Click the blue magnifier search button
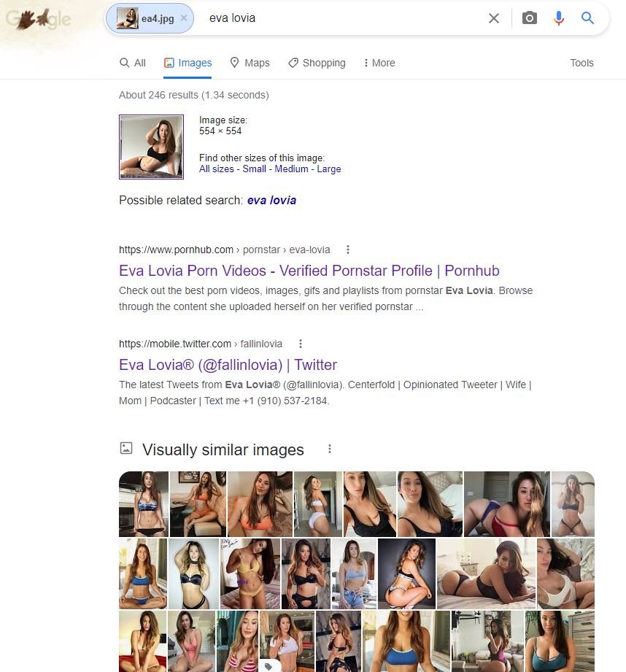Image resolution: width=626 pixels, height=672 pixels. click(587, 18)
